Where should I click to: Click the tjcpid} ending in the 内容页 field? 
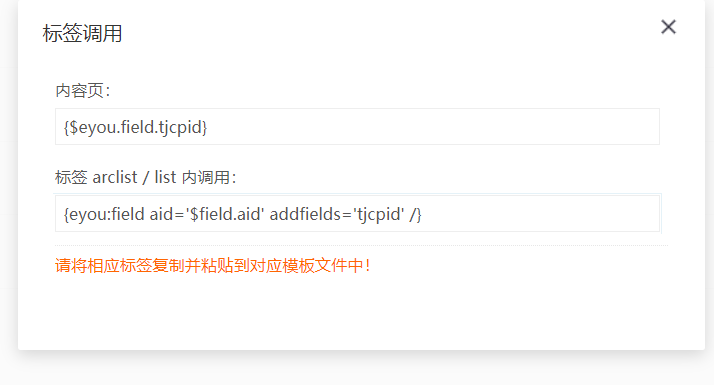pos(183,127)
